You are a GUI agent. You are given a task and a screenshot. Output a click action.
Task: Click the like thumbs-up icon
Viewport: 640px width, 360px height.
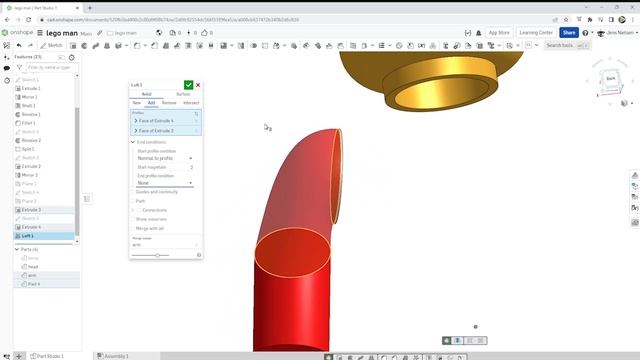point(204,33)
